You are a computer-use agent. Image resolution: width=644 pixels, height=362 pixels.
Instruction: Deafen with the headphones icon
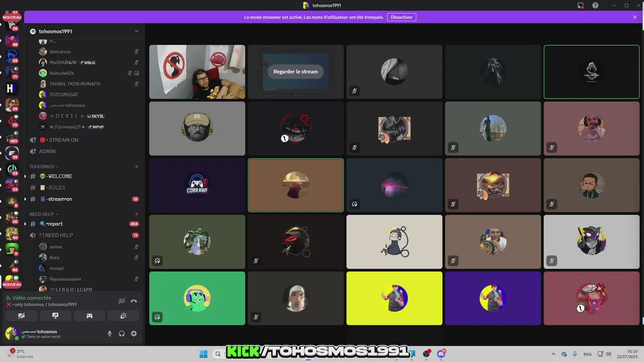pyautogui.click(x=122, y=333)
